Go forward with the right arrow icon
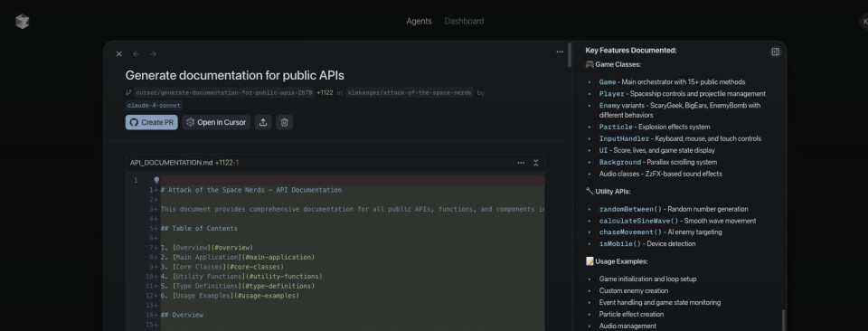The width and height of the screenshot is (868, 331). point(153,53)
